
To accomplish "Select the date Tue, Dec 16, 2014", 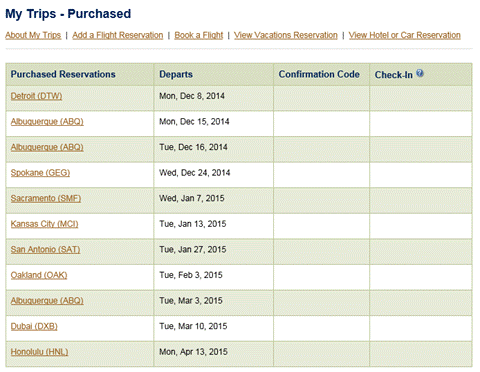I will coord(193,147).
